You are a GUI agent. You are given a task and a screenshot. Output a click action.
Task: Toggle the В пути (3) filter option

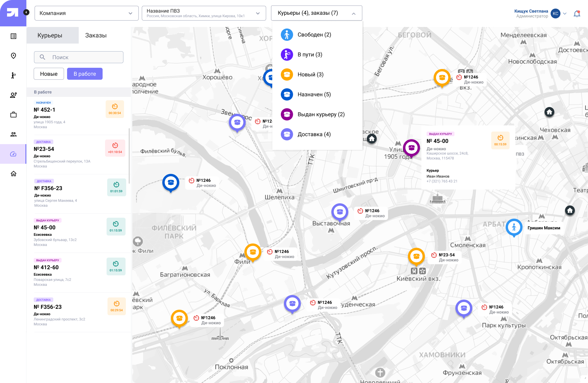tap(310, 55)
